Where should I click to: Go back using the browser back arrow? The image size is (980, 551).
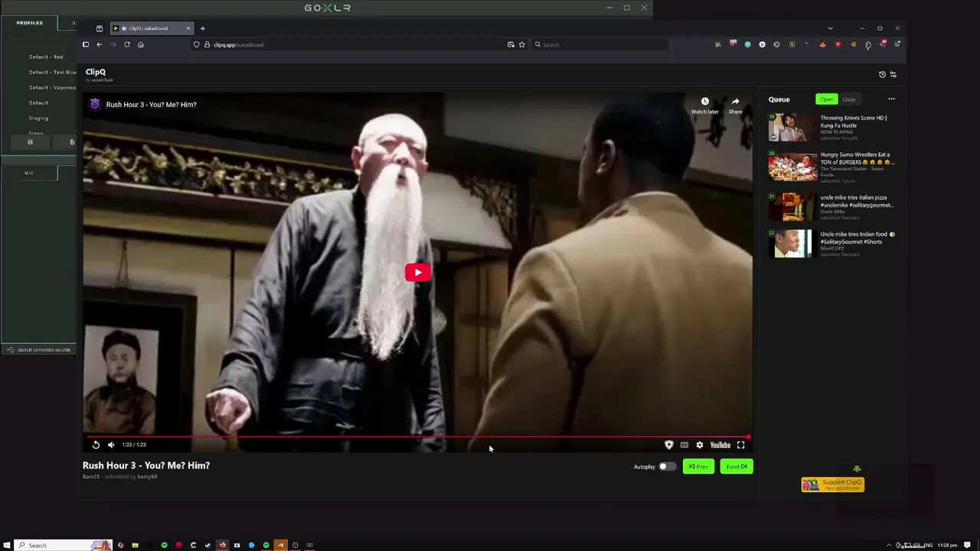99,44
